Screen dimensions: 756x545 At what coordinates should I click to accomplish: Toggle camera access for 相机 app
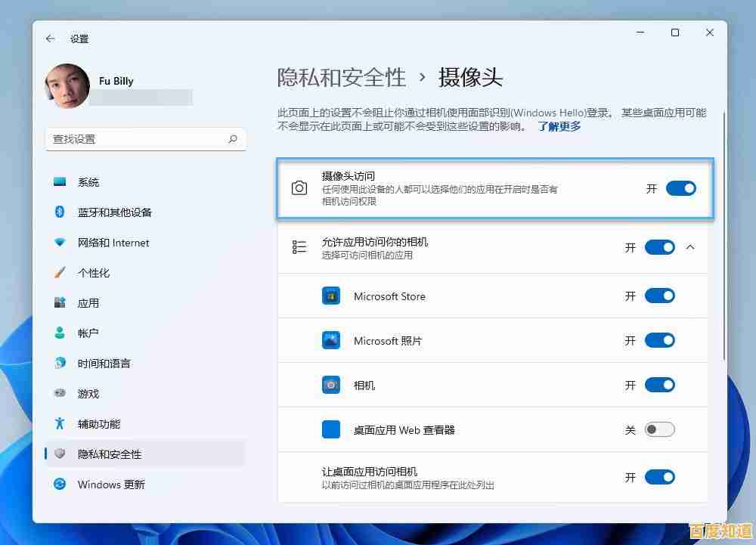[x=659, y=385]
